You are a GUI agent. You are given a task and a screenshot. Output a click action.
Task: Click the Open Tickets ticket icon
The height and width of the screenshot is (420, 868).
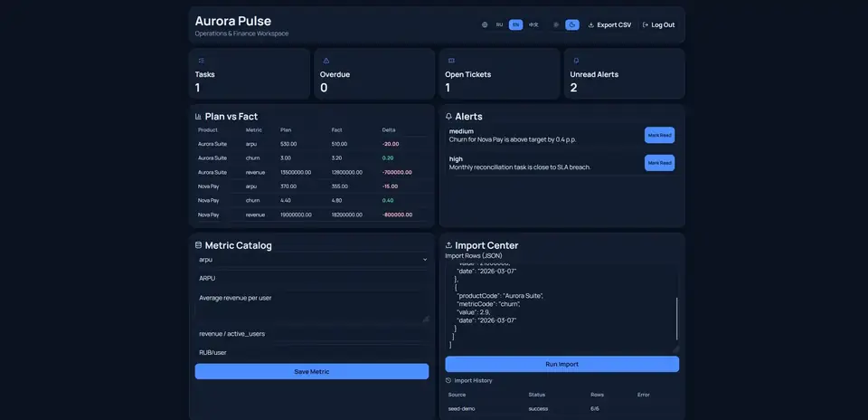point(451,61)
